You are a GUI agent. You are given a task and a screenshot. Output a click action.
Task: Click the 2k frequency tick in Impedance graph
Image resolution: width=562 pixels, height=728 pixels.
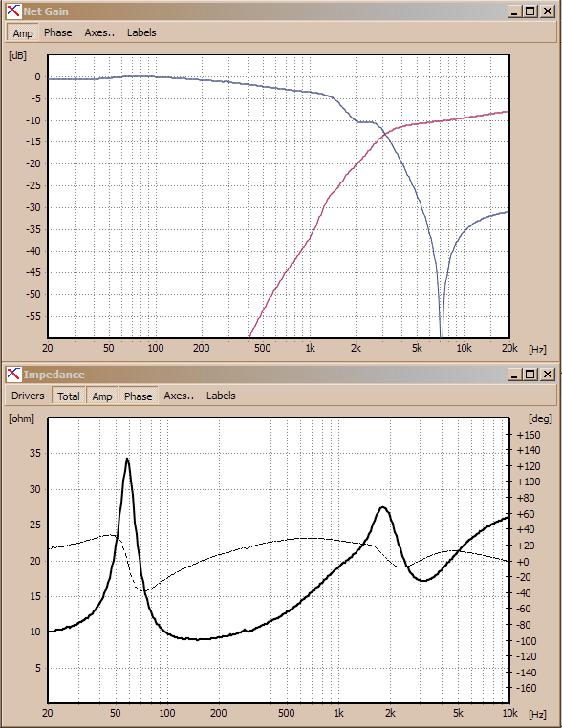pyautogui.click(x=390, y=713)
